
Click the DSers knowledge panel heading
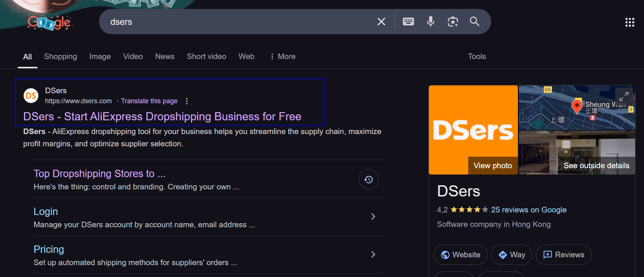point(459,191)
